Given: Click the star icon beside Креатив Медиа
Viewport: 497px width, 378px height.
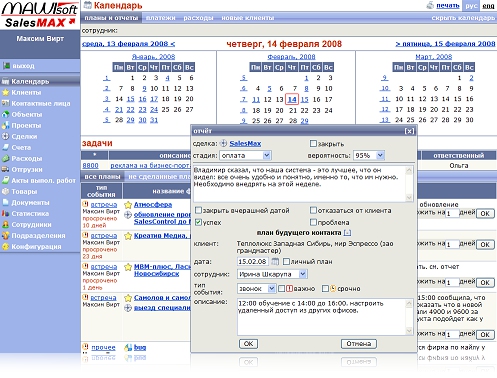Looking at the screenshot, I should (x=128, y=236).
